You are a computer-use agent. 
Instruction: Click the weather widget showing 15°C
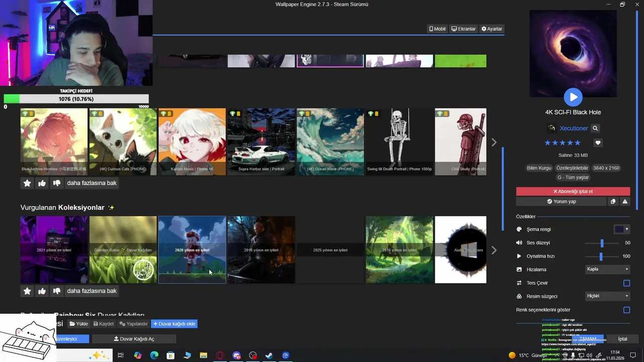click(527, 355)
